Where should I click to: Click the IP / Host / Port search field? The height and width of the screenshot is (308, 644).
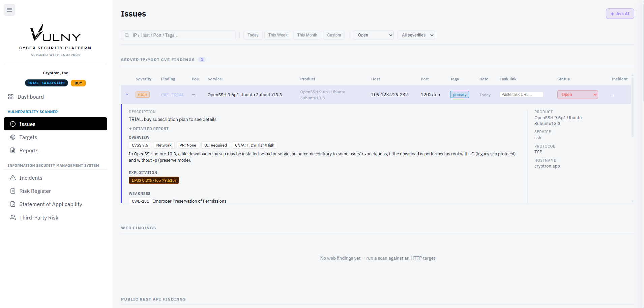click(x=178, y=35)
